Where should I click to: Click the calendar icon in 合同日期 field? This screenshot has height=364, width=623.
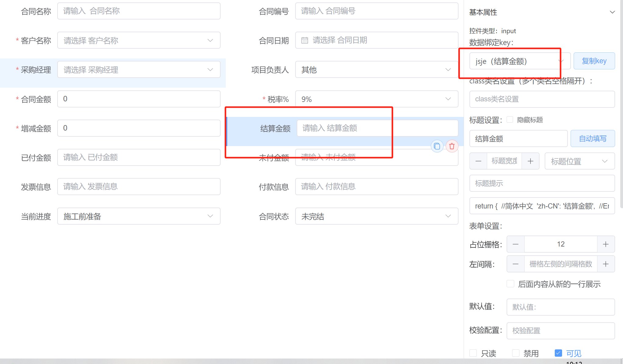pyautogui.click(x=305, y=40)
